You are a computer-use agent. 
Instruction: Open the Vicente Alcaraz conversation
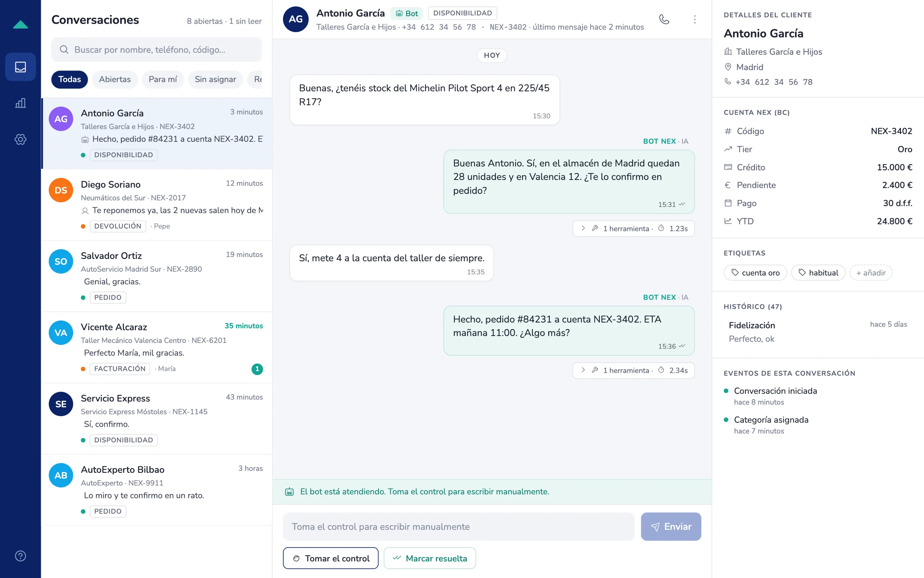[157, 348]
